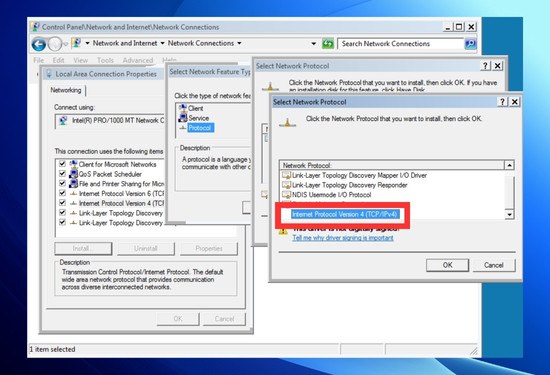
Task: Select the Networking tab
Action: (x=66, y=90)
